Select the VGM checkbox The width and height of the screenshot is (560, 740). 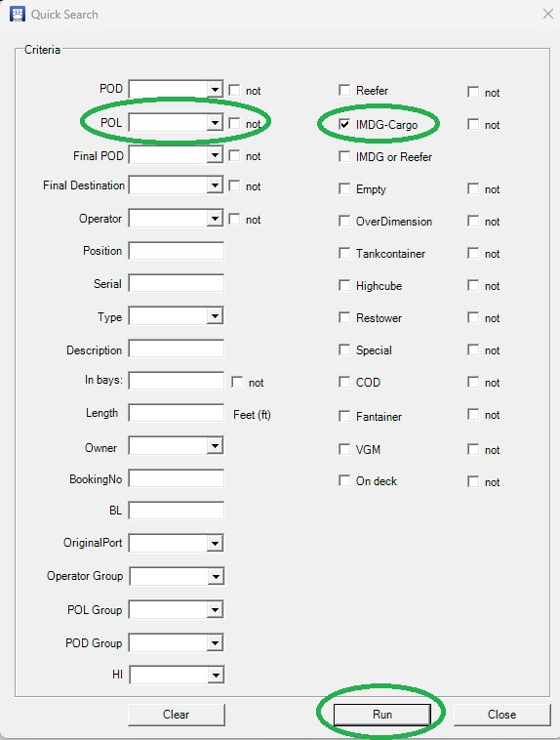tap(344, 449)
